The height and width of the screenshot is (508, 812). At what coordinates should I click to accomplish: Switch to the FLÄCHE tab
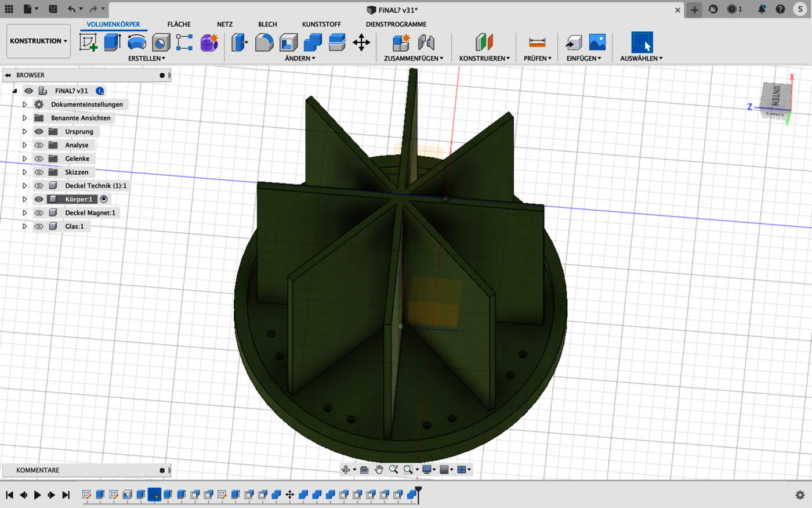click(x=179, y=24)
